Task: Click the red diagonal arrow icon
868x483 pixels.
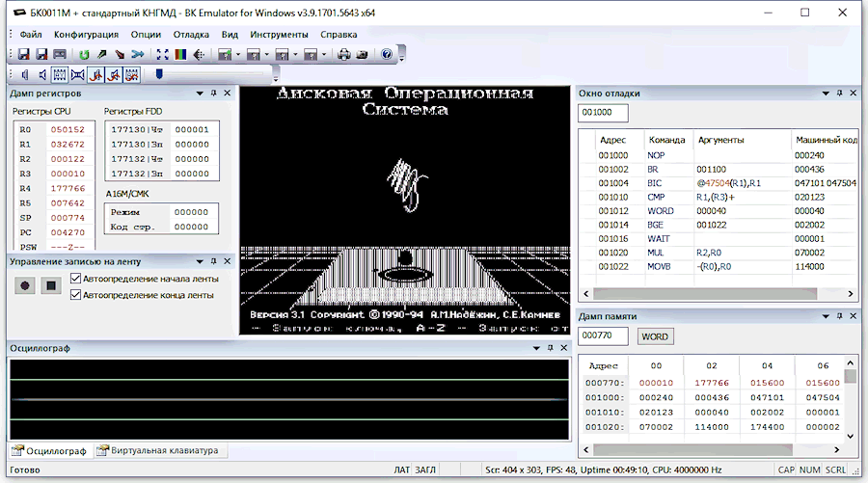Action: [x=120, y=54]
